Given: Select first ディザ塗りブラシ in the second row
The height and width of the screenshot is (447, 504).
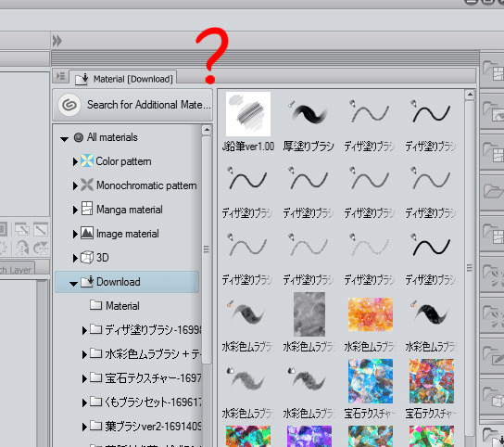Looking at the screenshot, I should click(x=247, y=180).
